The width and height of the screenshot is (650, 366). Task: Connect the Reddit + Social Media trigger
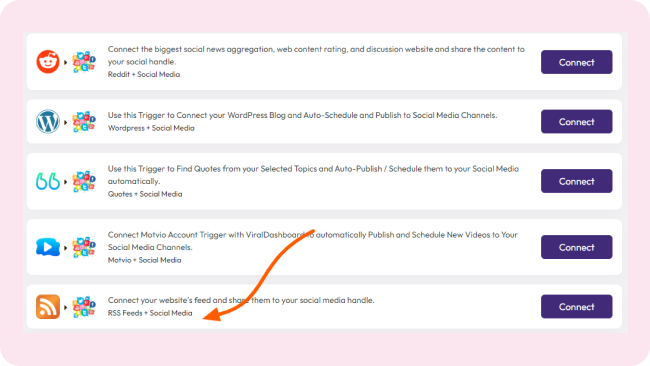[576, 62]
